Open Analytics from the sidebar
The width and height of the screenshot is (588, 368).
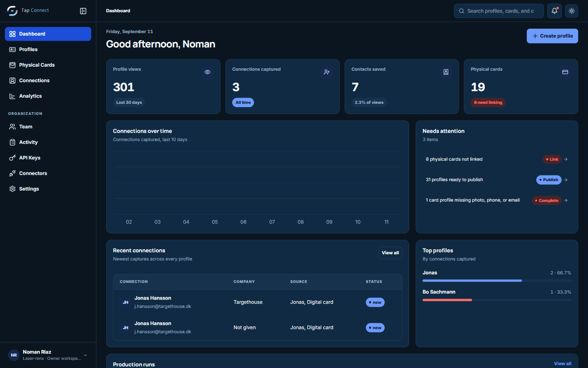tap(48, 96)
